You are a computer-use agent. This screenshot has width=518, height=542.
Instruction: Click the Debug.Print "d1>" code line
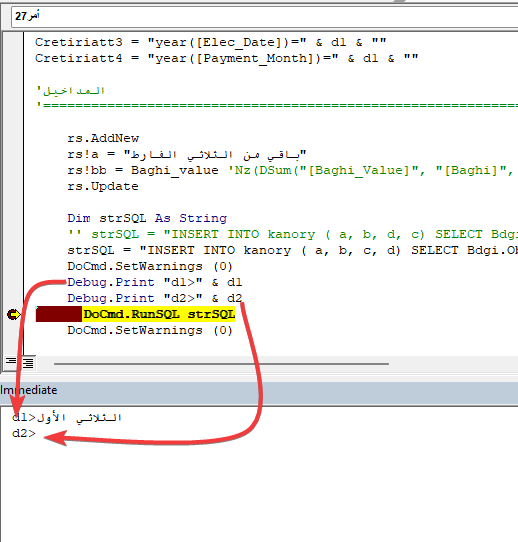155,282
